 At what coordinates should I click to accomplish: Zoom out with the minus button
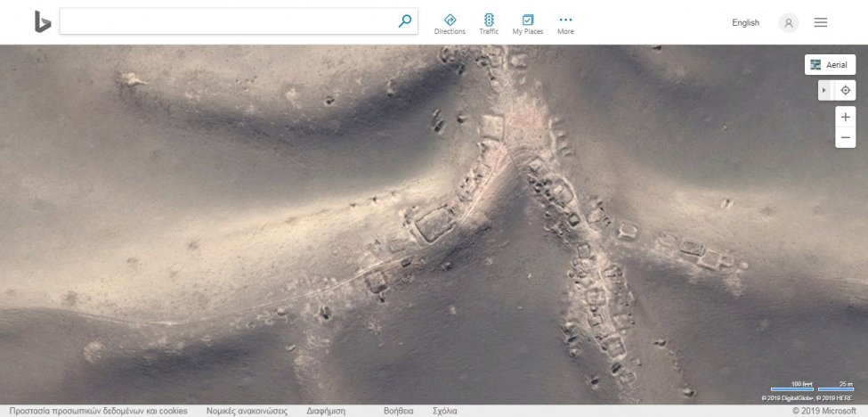[x=846, y=137]
